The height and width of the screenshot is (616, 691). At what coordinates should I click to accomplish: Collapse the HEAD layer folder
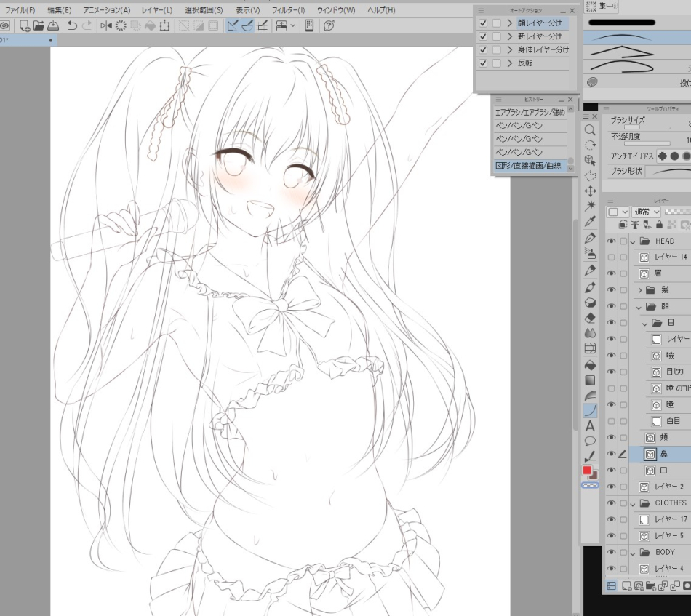(633, 242)
